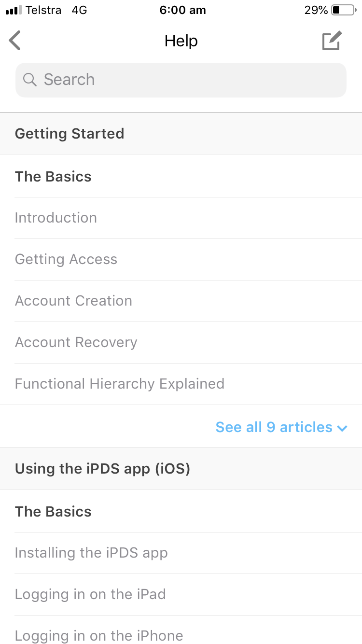
Task: Open the compose message icon
Action: pos(332,41)
